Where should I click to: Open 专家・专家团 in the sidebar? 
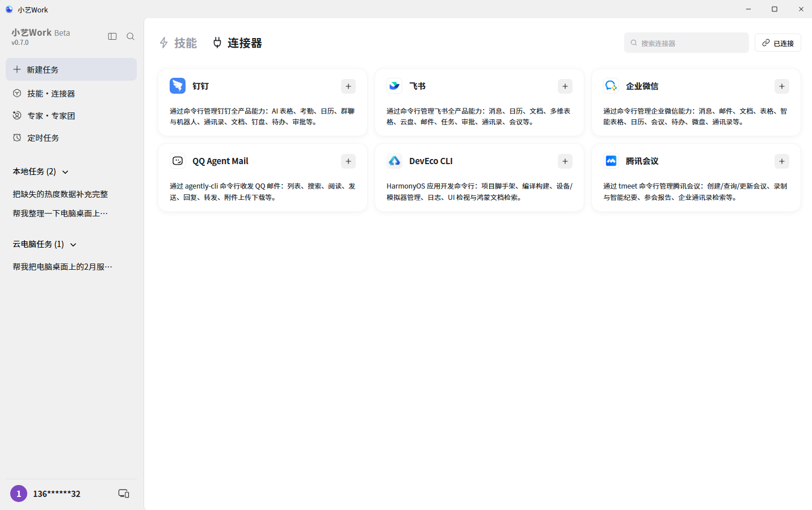tap(71, 115)
